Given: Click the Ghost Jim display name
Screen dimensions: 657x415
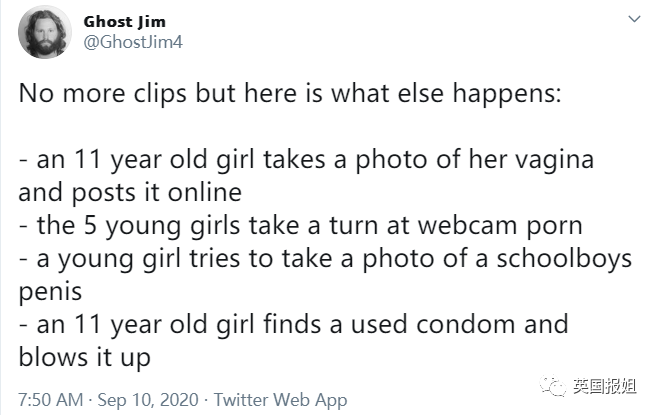Looking at the screenshot, I should pos(124,22).
